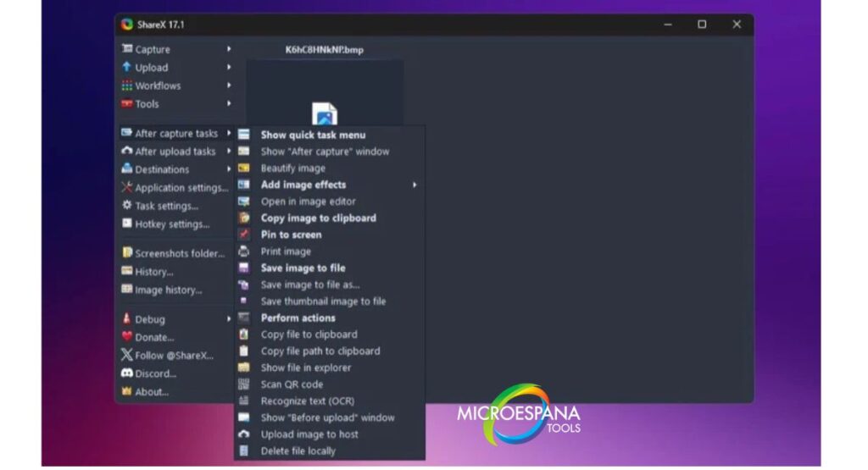Click the Print image printer icon
868x470 pixels.
pos(243,251)
